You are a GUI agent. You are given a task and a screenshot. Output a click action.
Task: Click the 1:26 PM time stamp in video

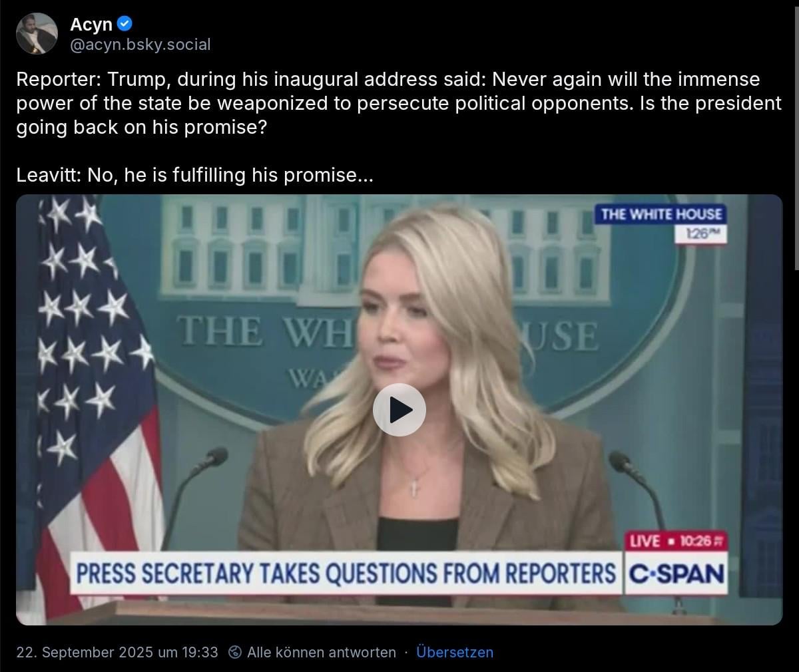tap(700, 234)
